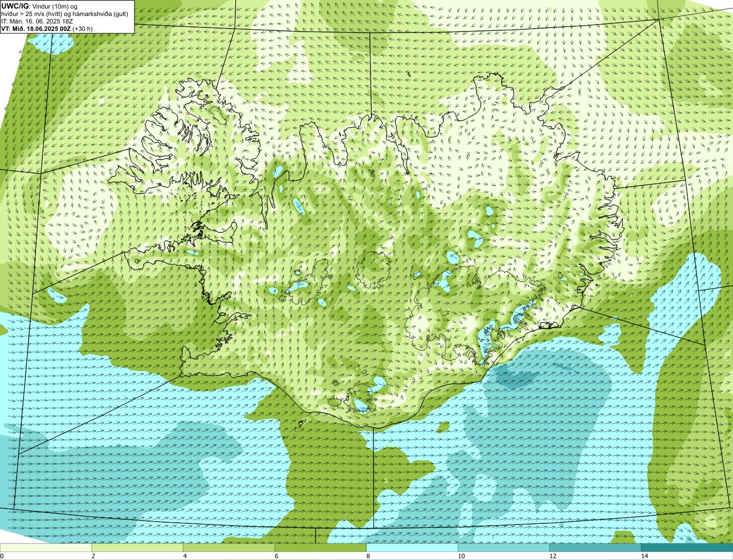Click the 8–10 m/s pale cyan swatch
The image size is (733, 560).
[x=412, y=547]
